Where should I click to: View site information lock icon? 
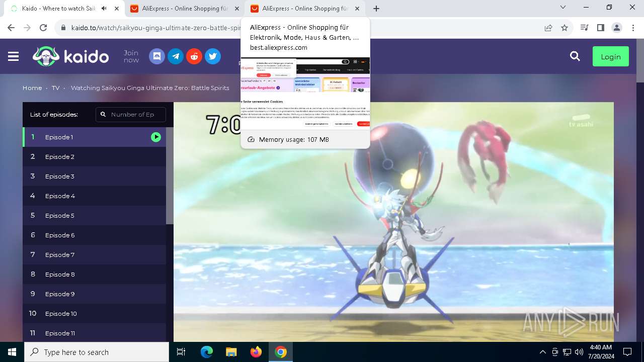[x=63, y=28]
